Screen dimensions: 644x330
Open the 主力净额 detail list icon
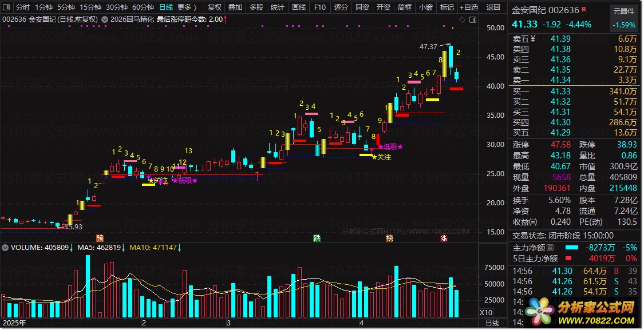click(550, 248)
